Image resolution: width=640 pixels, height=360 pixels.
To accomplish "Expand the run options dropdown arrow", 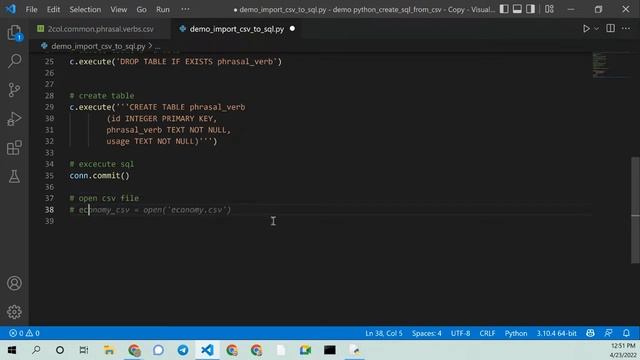I will (x=596, y=29).
